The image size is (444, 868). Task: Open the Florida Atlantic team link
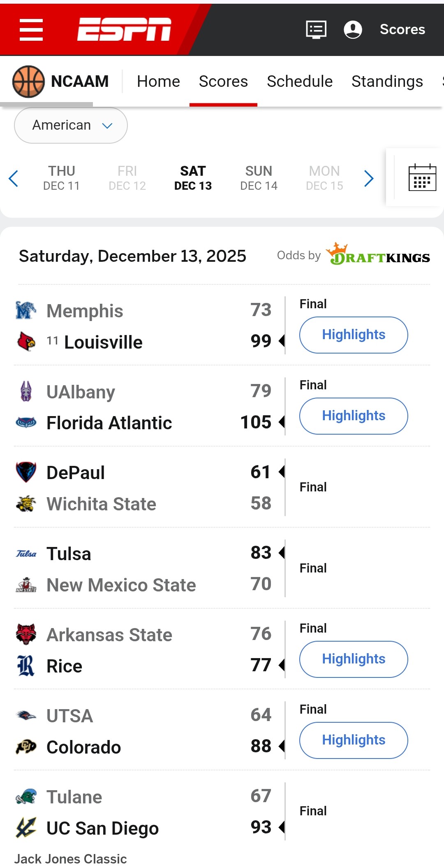[109, 423]
